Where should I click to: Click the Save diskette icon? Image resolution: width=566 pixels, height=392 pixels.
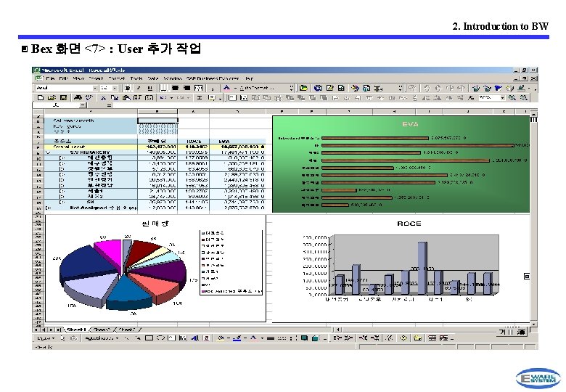pyautogui.click(x=63, y=98)
